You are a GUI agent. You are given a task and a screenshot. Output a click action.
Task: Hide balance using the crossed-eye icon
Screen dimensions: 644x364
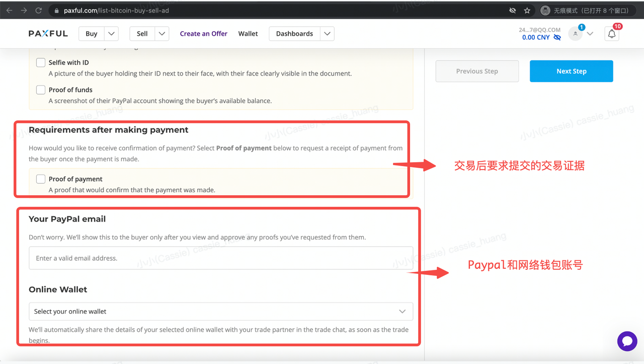coord(557,37)
